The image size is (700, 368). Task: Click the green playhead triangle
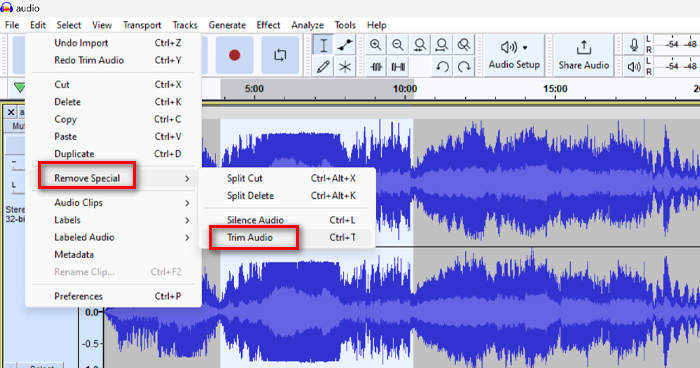19,87
